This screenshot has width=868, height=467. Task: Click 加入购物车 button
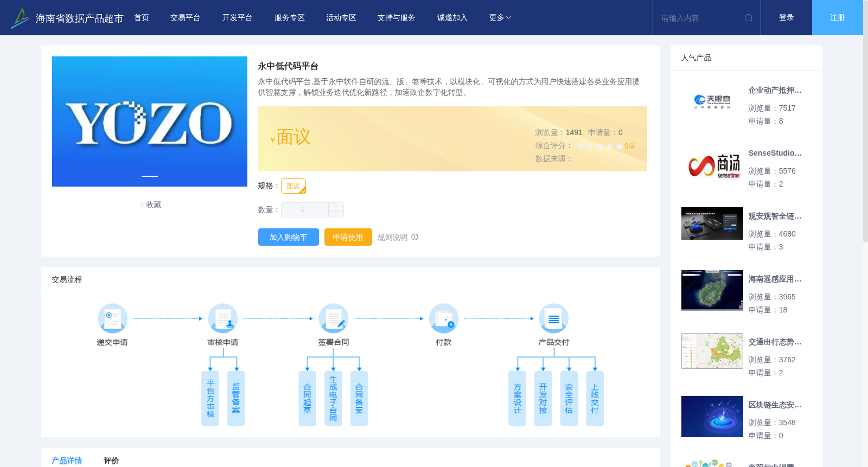pos(289,237)
